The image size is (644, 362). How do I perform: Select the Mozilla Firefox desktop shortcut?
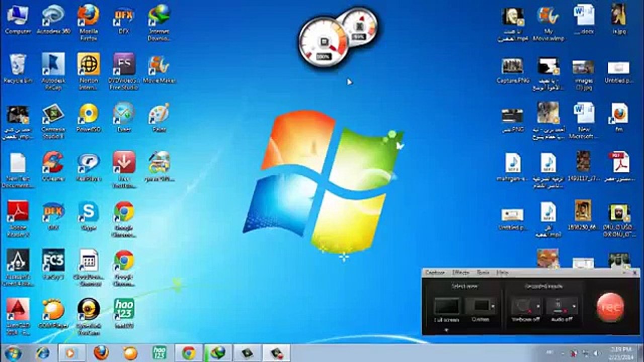point(89,23)
